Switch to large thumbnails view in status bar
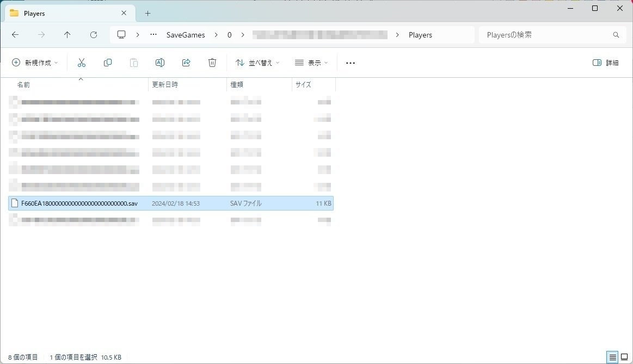The image size is (633, 364). 624,357
